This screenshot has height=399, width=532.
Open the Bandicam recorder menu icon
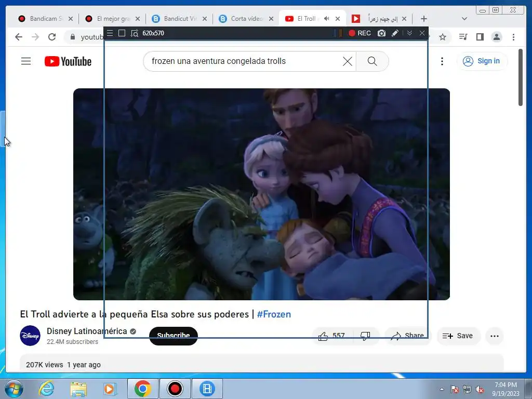[x=110, y=33]
